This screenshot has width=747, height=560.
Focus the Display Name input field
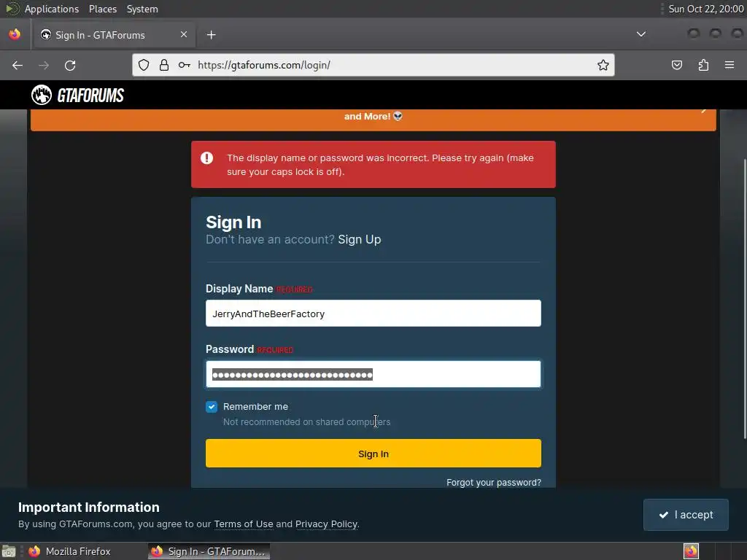pyautogui.click(x=373, y=314)
